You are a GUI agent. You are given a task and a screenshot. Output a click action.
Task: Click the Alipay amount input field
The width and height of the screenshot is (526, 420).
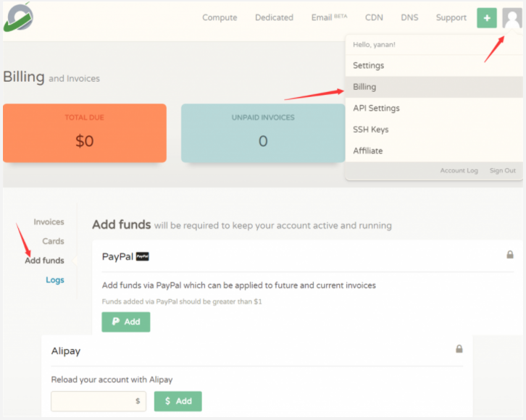coord(93,401)
